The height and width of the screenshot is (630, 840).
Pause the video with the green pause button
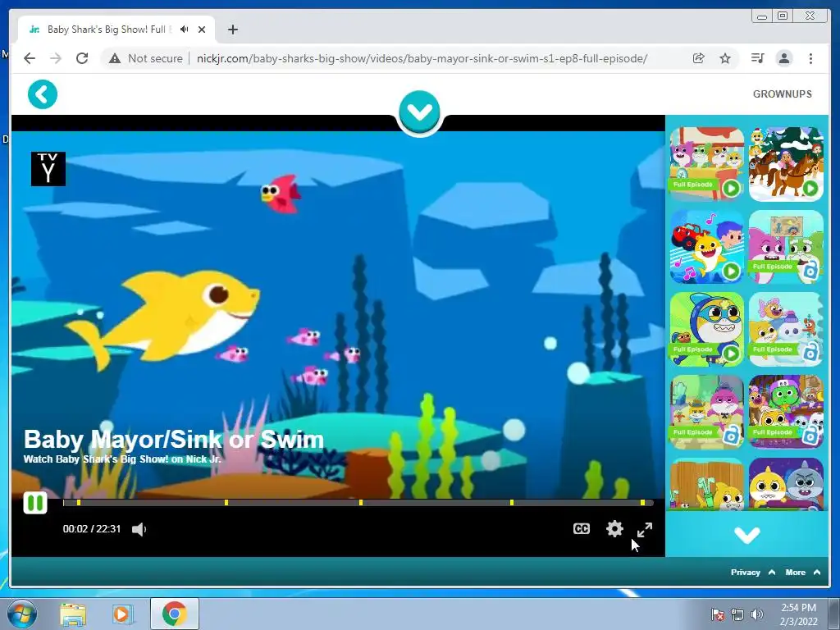click(x=35, y=503)
